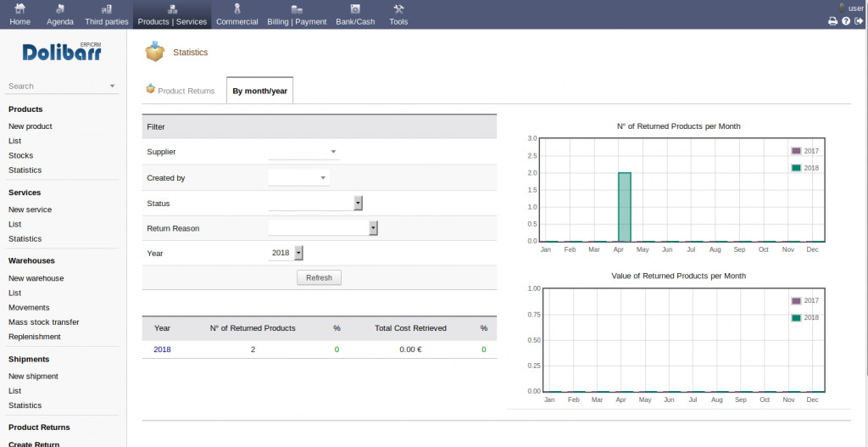868x447 pixels.
Task: Expand the Supplier dropdown
Action: pyautogui.click(x=303, y=153)
